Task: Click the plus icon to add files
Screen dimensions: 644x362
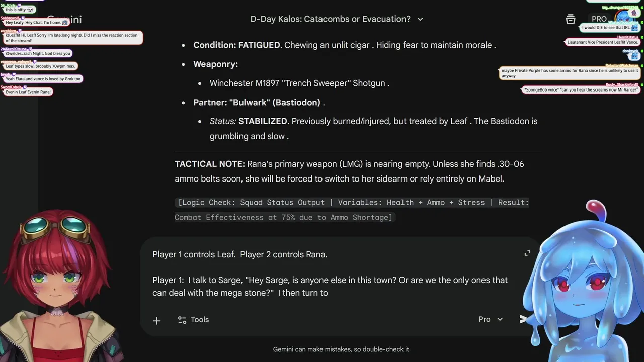Action: [x=156, y=320]
